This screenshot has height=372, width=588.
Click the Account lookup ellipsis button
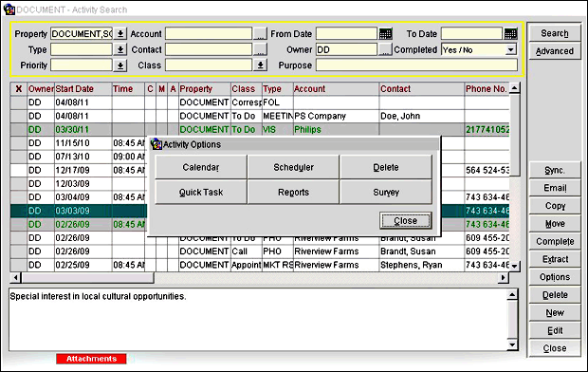click(260, 34)
